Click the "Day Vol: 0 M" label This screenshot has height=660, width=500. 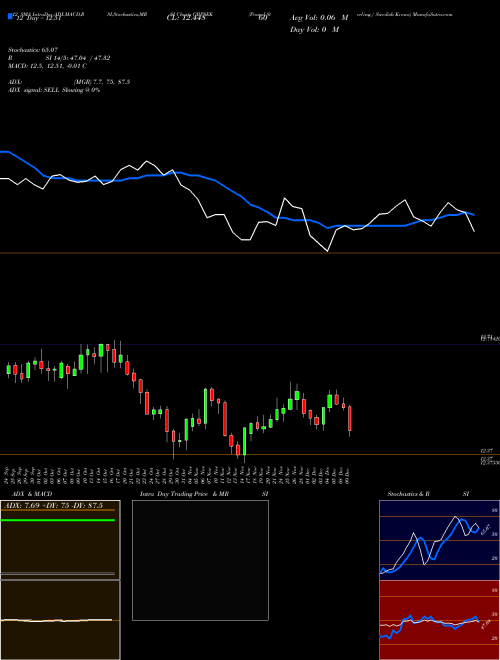click(x=314, y=29)
